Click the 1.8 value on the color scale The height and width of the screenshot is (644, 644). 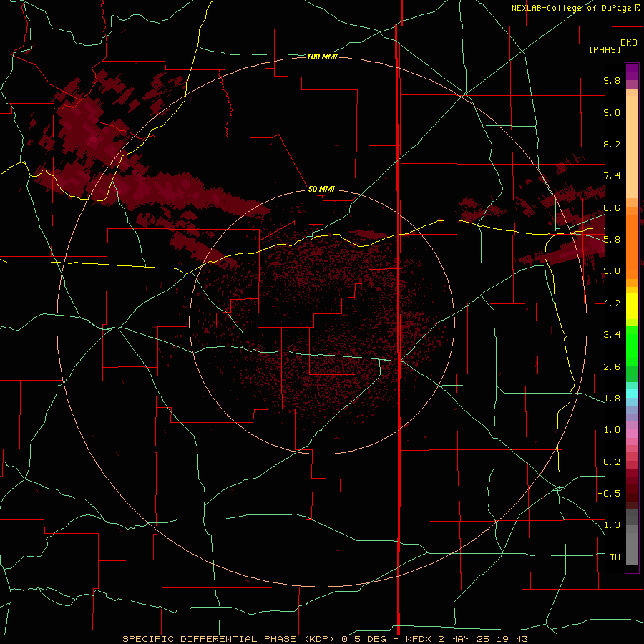(x=612, y=399)
